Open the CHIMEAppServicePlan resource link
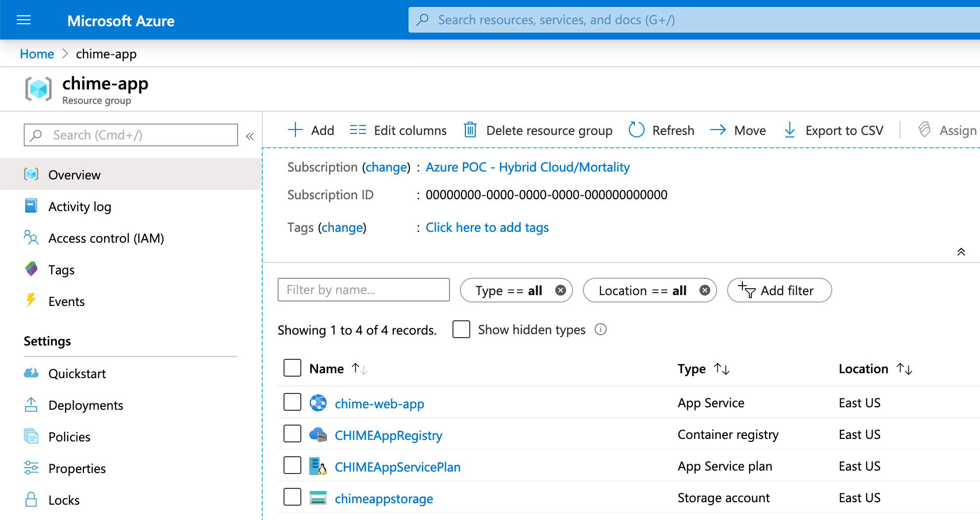Viewport: 980px width, 520px height. (398, 467)
